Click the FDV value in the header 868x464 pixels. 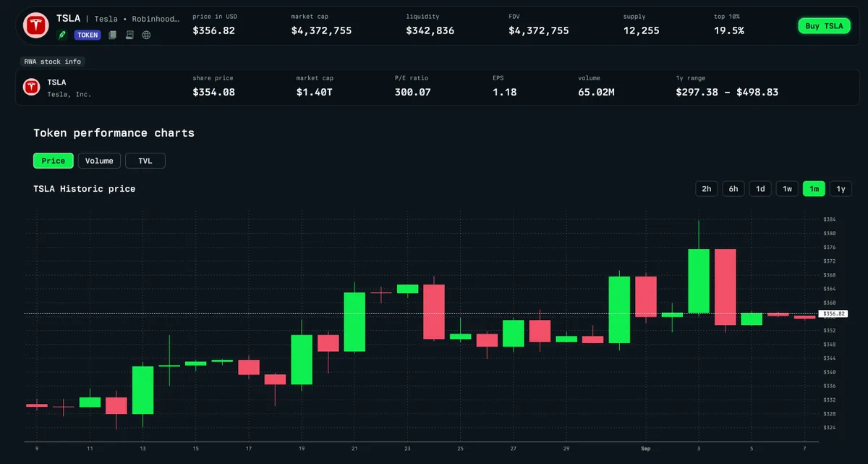[x=539, y=30]
